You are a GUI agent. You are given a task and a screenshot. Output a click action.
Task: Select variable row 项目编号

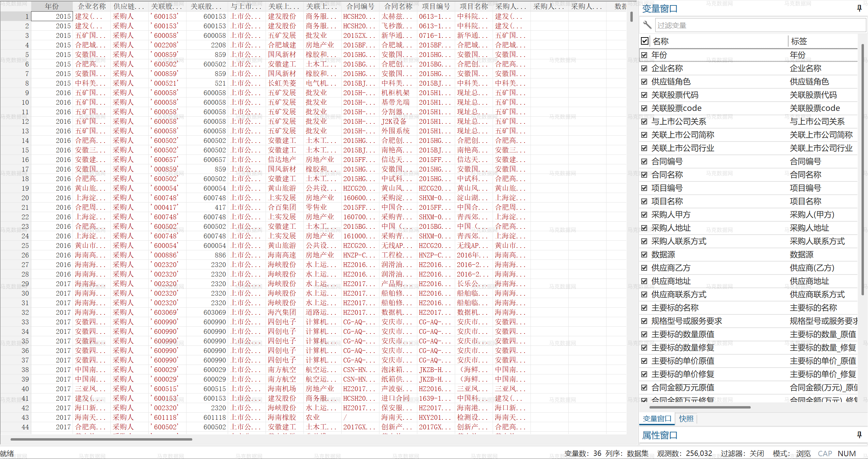pyautogui.click(x=748, y=188)
